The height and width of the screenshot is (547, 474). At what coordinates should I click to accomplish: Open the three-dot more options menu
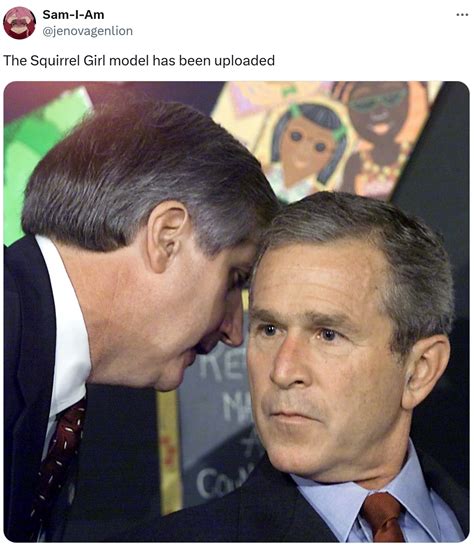462,15
